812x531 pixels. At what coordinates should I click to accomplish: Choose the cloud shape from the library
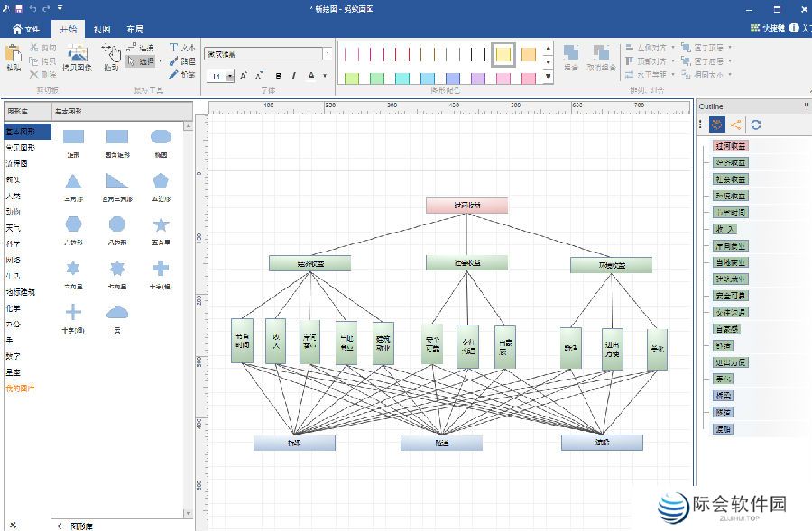point(117,312)
